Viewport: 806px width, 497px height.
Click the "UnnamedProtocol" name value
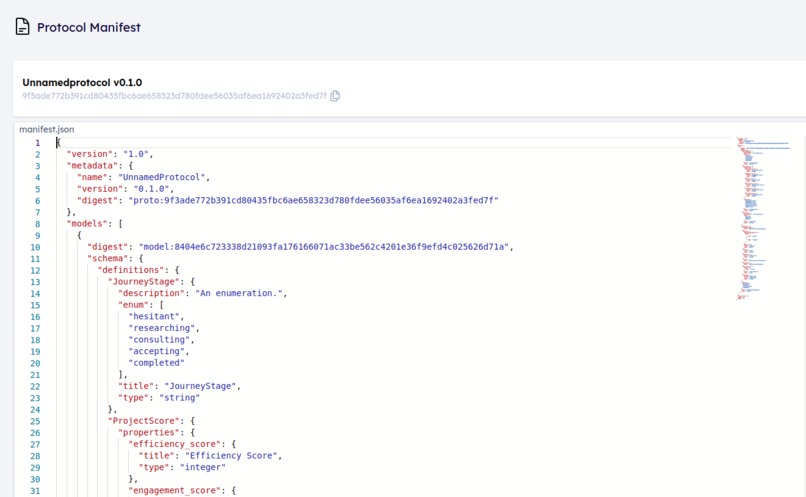(x=162, y=177)
